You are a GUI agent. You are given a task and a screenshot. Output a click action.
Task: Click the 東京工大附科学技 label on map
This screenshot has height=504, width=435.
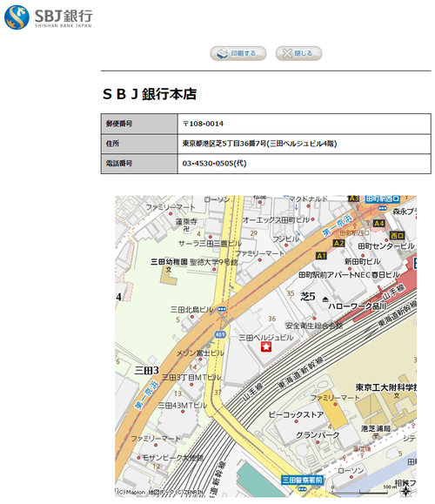point(386,387)
